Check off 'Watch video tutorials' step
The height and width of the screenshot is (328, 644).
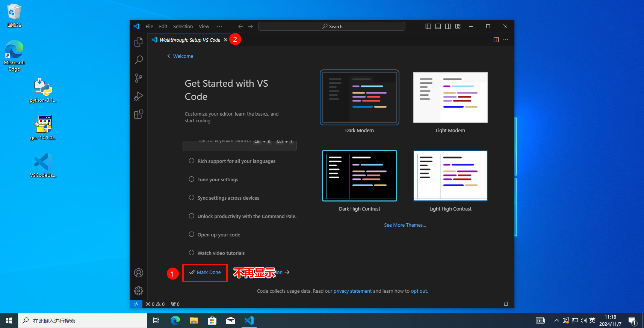click(192, 253)
